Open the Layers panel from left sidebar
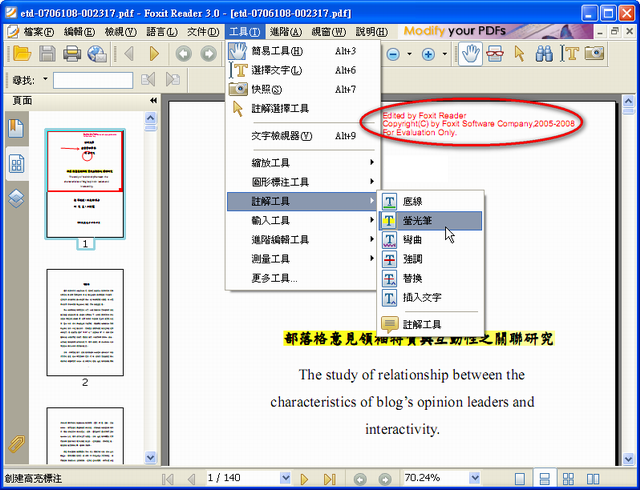Screen dimensions: 640x490 coord(16,197)
